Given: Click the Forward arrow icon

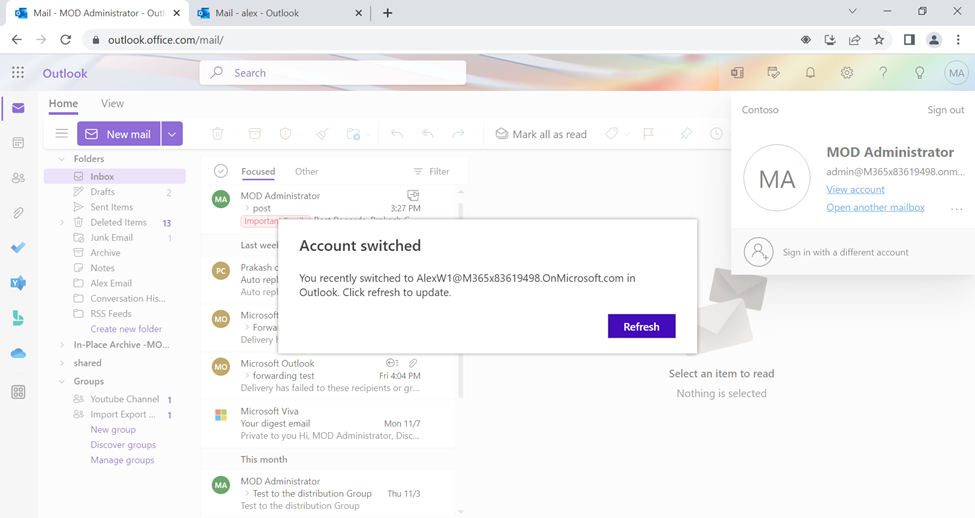Looking at the screenshot, I should [x=458, y=134].
